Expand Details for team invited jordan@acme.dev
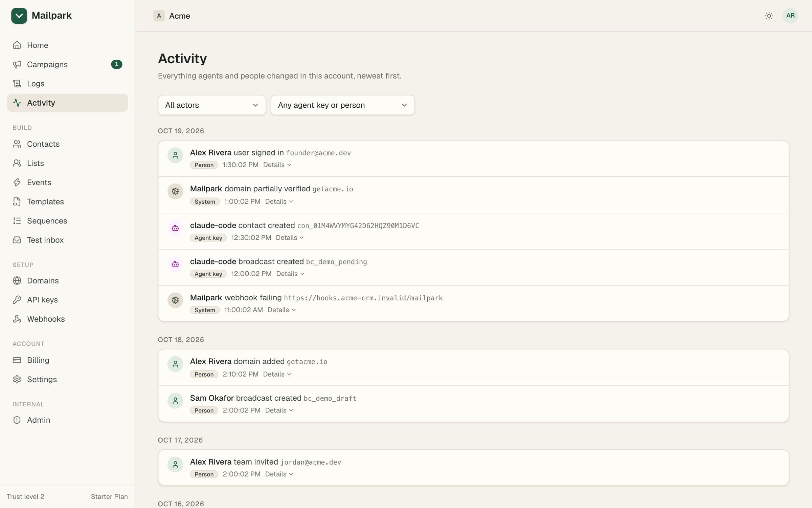This screenshot has height=508, width=812. (279, 474)
